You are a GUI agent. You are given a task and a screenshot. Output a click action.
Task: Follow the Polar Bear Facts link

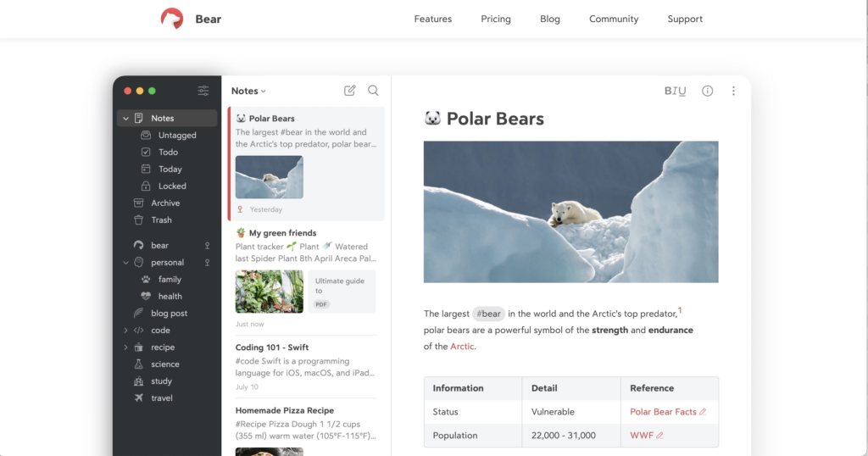(663, 412)
